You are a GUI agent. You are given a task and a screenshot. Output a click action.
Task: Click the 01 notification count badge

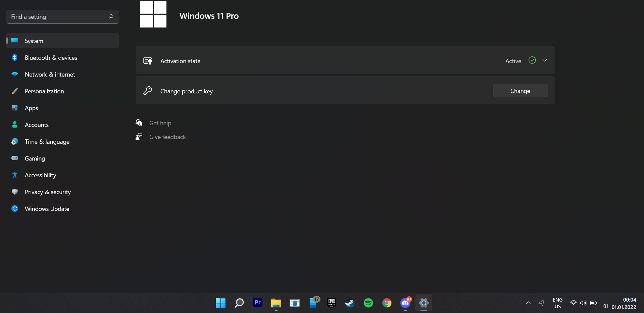tap(606, 306)
